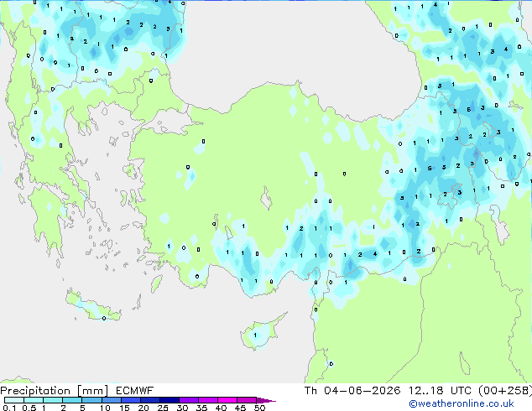Click the '12..18 UTC' time range text

[x=440, y=391]
